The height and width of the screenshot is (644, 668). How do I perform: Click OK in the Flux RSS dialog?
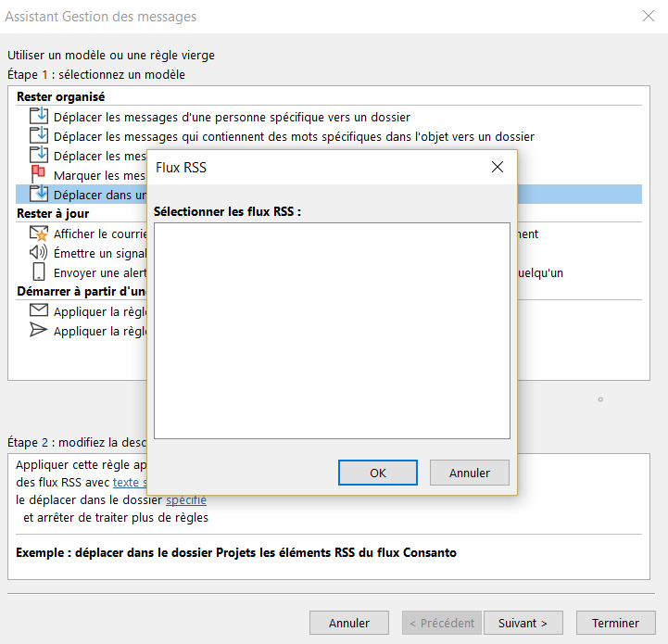(377, 473)
